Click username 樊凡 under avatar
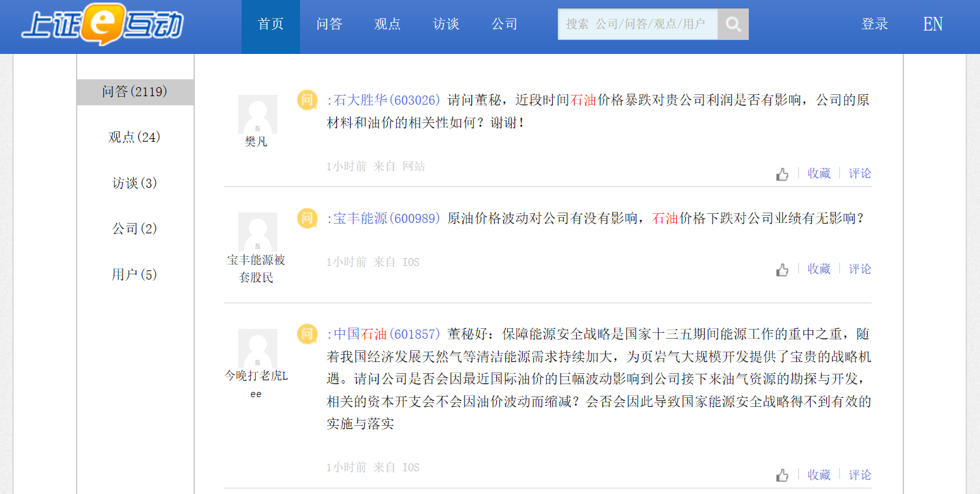The width and height of the screenshot is (980, 494). click(256, 142)
